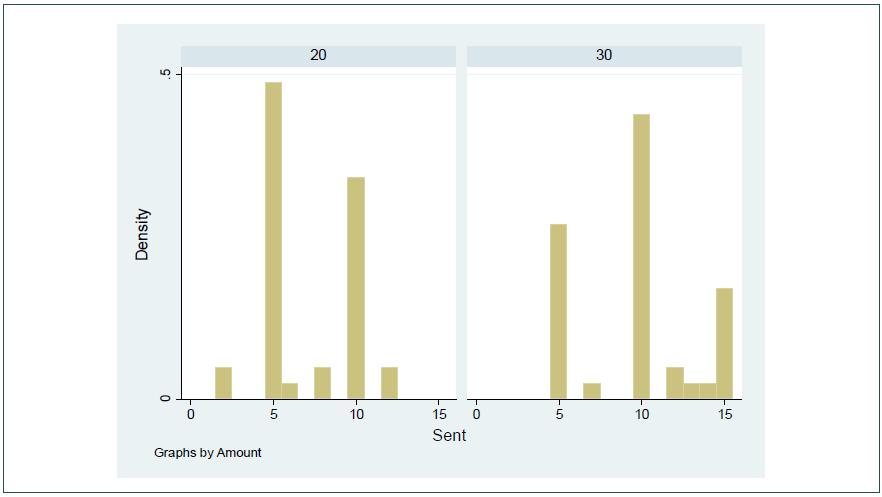The width and height of the screenshot is (882, 497).
Task: Click the "Graphs by Amount" note
Action: click(208, 453)
